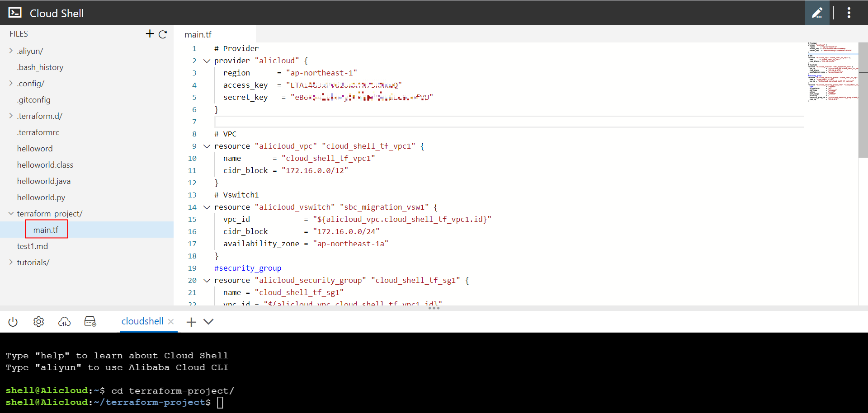This screenshot has width=868, height=413.
Task: Click the #security_group comment line
Action: tap(248, 268)
